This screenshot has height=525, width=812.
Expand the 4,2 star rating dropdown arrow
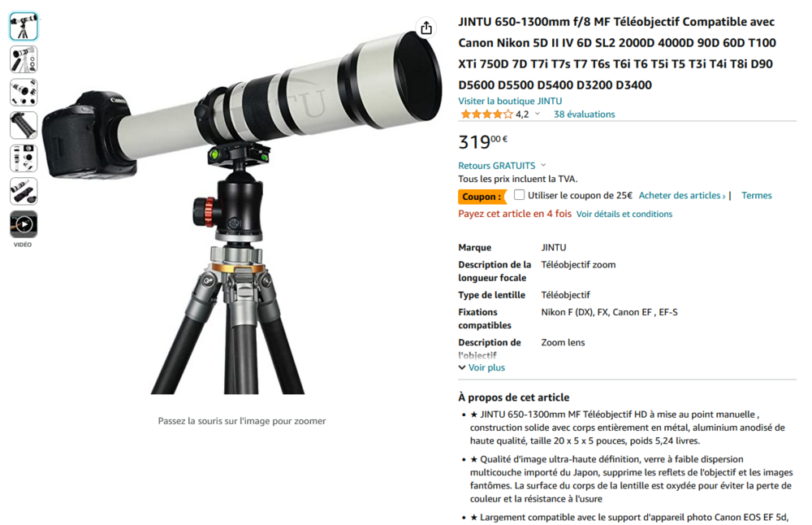point(538,114)
